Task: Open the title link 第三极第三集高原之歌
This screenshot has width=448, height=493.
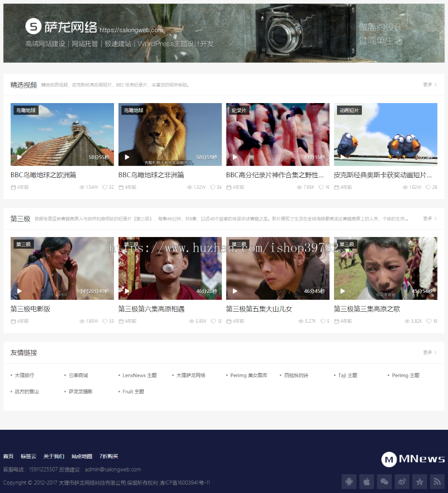Action: click(367, 309)
